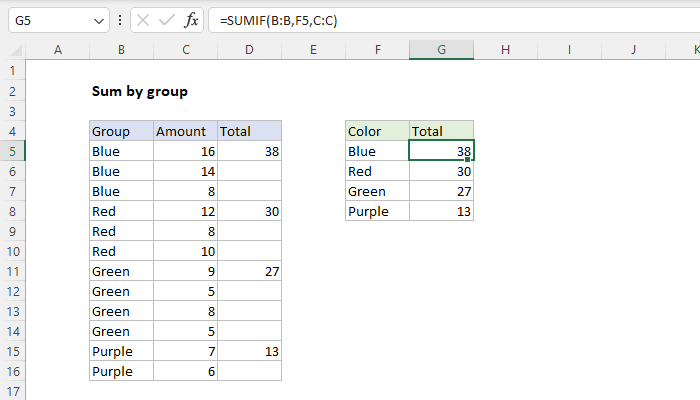The height and width of the screenshot is (400, 700).
Task: Click the Insert Function fx icon
Action: 192,20
